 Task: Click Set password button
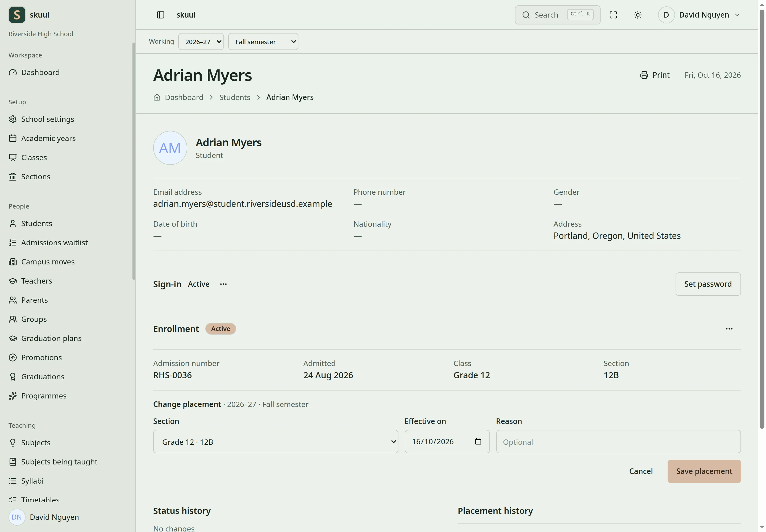pos(708,284)
